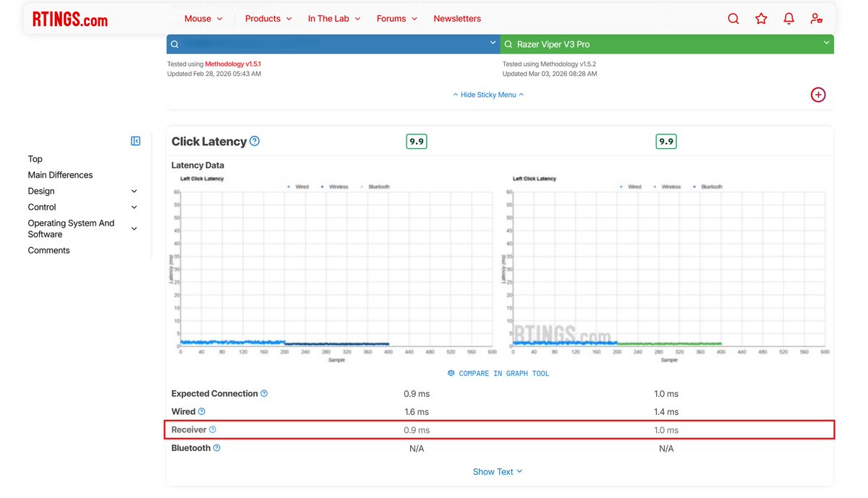Open Methodology v1.5.1 link

click(x=233, y=64)
